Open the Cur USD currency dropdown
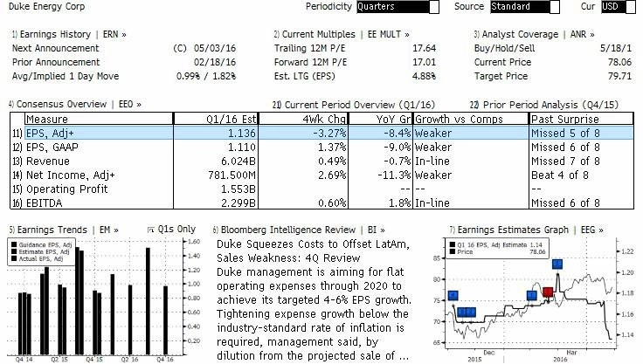 tap(619, 7)
